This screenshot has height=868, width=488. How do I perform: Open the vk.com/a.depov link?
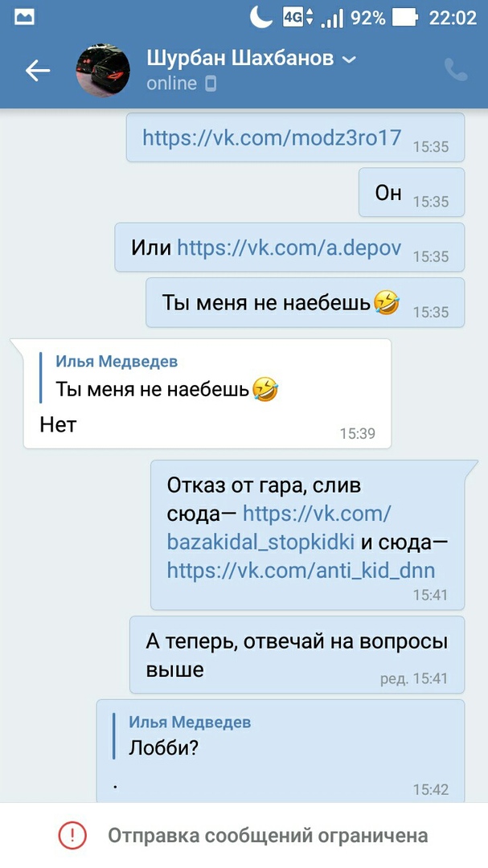(289, 247)
